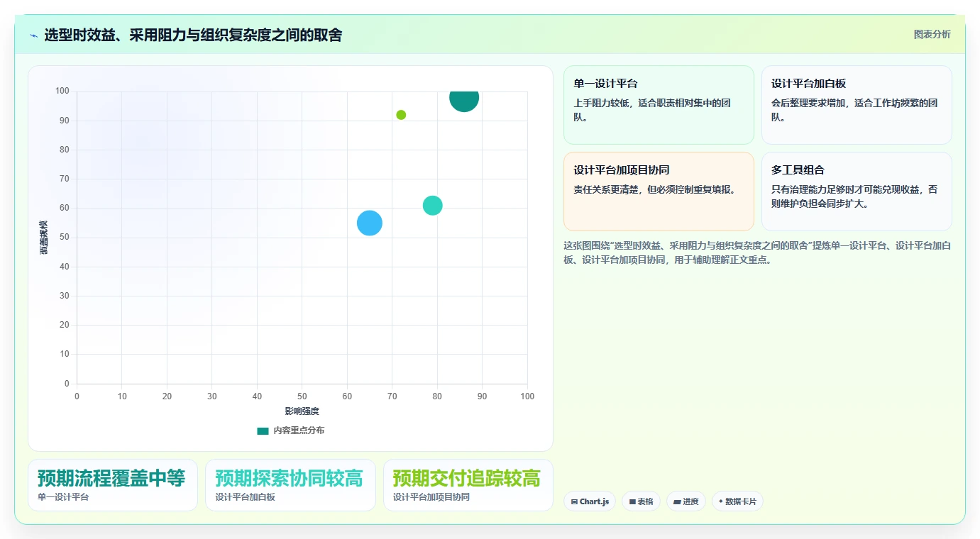Click the 预期探索协同较高 stat card
Image resolution: width=980 pixels, height=539 pixels.
290,485
